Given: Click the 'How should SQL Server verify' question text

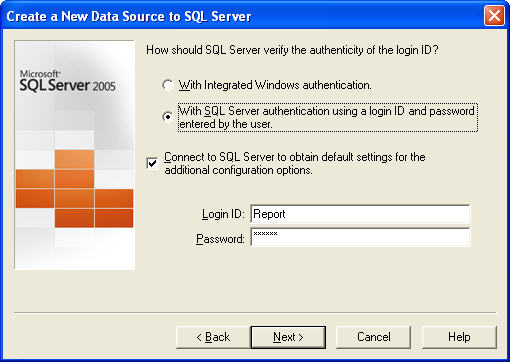Looking at the screenshot, I should 292,50.
